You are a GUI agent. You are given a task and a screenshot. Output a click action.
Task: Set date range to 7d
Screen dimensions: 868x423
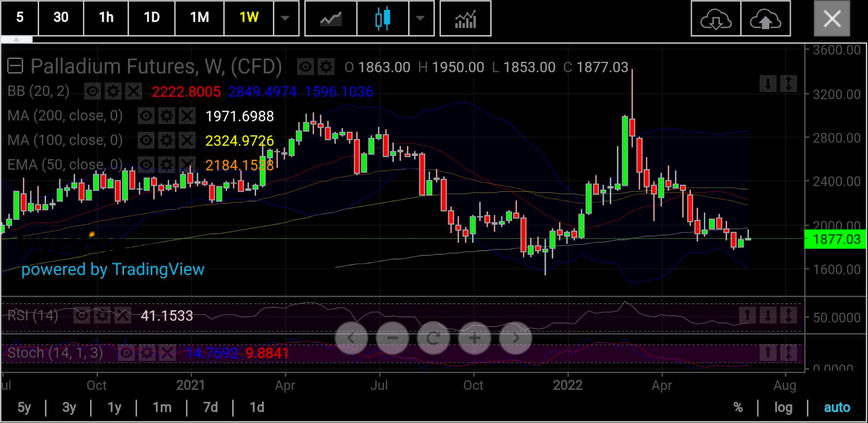coord(210,407)
